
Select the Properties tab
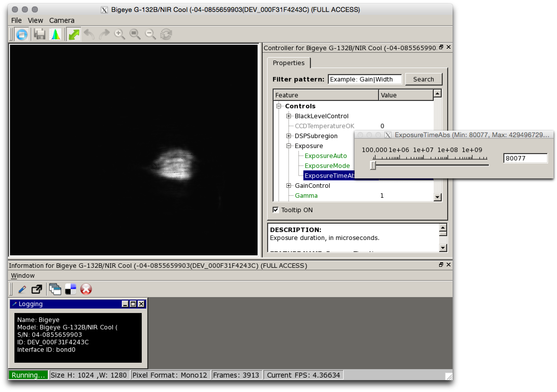[x=288, y=63]
